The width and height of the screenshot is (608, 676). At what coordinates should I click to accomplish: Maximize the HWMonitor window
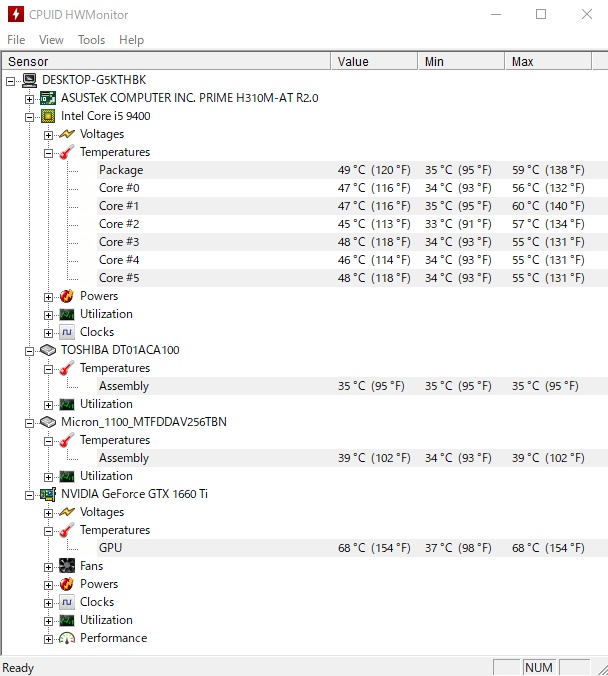[541, 14]
